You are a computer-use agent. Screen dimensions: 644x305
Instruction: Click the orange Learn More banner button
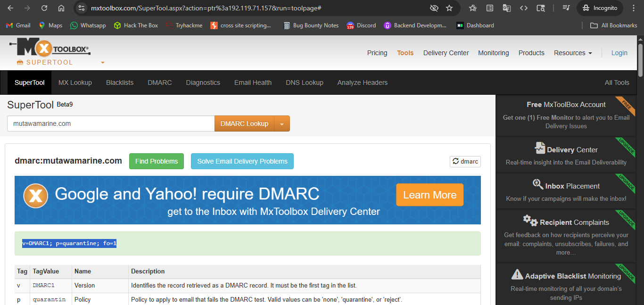(x=429, y=195)
